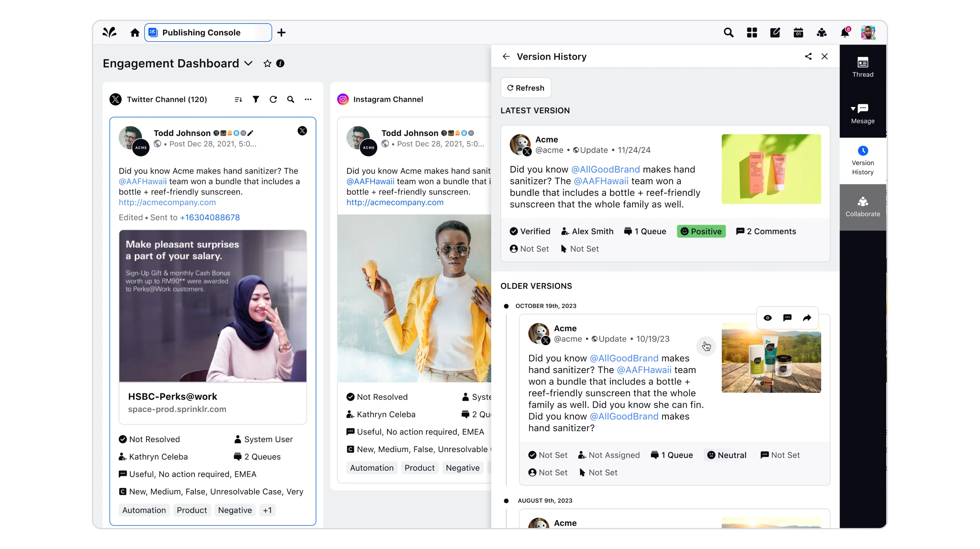The image size is (980, 549).
Task: Open the acmecompany.com link in Twitter post
Action: tap(167, 203)
